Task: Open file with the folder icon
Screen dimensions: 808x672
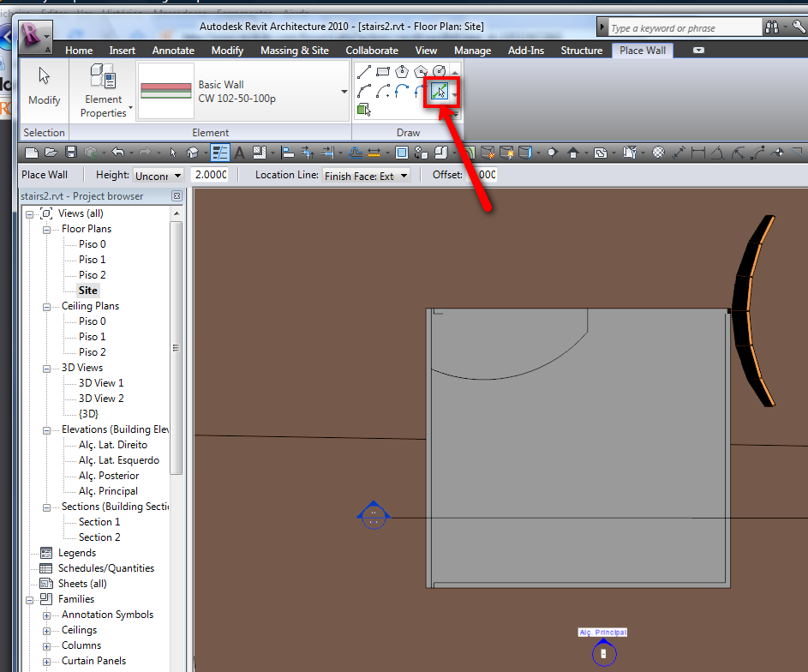Action: click(x=51, y=153)
